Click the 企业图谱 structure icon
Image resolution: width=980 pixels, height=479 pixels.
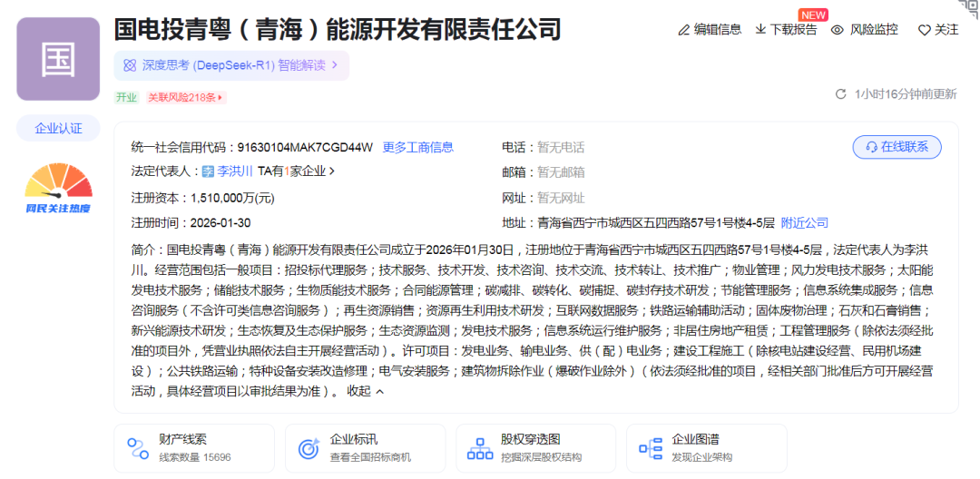(x=650, y=448)
